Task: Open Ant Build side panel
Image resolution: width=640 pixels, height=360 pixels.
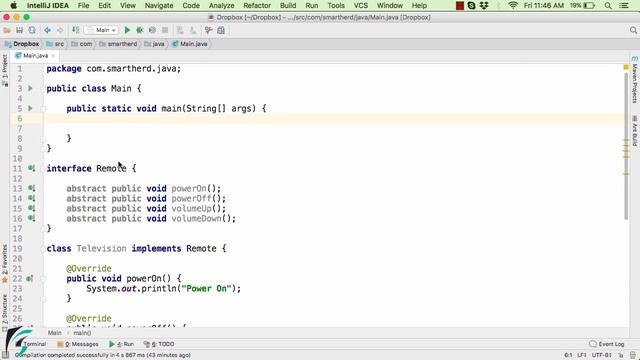Action: click(635, 131)
